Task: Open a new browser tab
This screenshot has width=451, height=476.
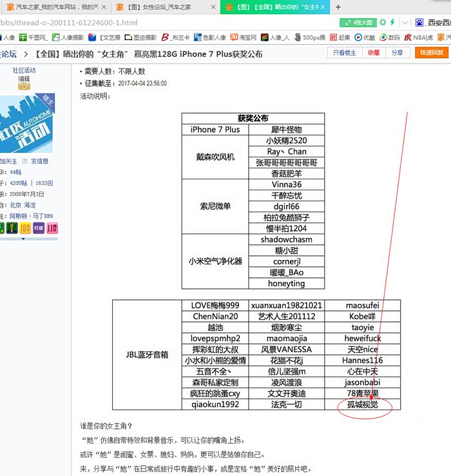Action: point(339,7)
